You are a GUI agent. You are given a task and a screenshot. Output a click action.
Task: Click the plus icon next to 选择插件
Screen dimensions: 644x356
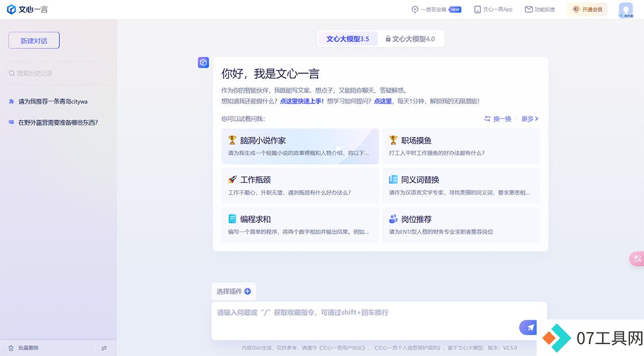coord(247,292)
